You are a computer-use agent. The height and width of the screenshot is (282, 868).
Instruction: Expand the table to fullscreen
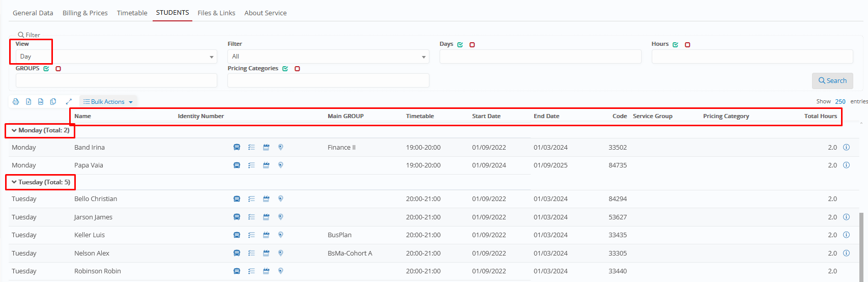[x=69, y=102]
